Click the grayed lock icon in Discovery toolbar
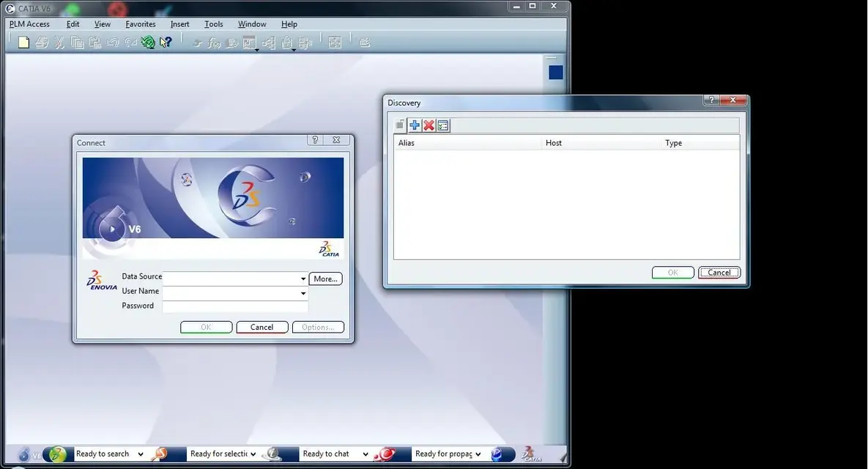Viewport: 868px width, 469px height. pos(400,125)
